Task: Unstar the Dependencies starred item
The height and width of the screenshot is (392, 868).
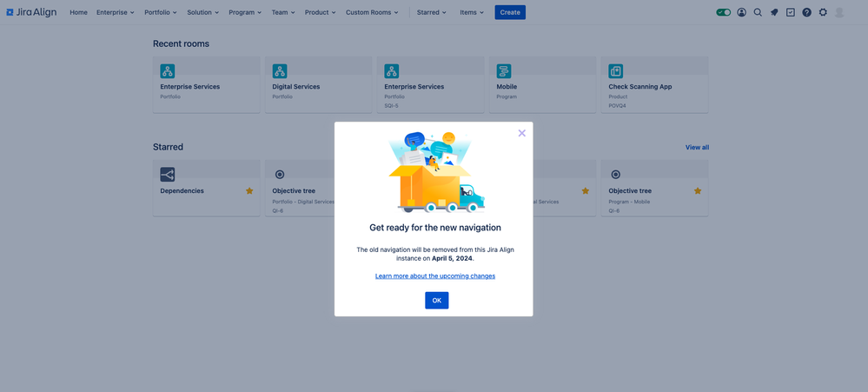Action: coord(249,190)
